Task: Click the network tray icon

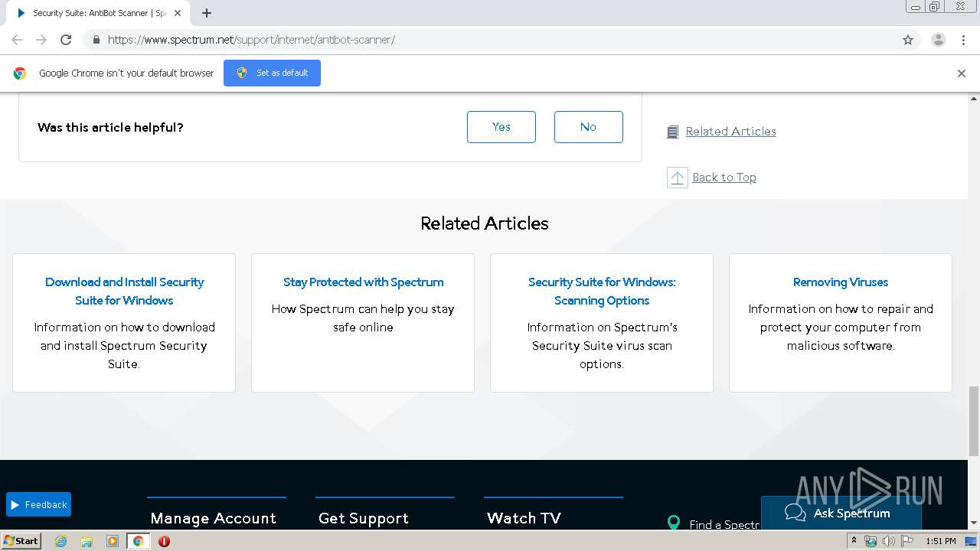Action: pos(871,541)
